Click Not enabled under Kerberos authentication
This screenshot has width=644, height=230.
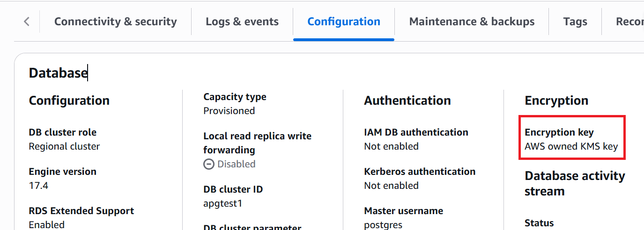point(391,186)
